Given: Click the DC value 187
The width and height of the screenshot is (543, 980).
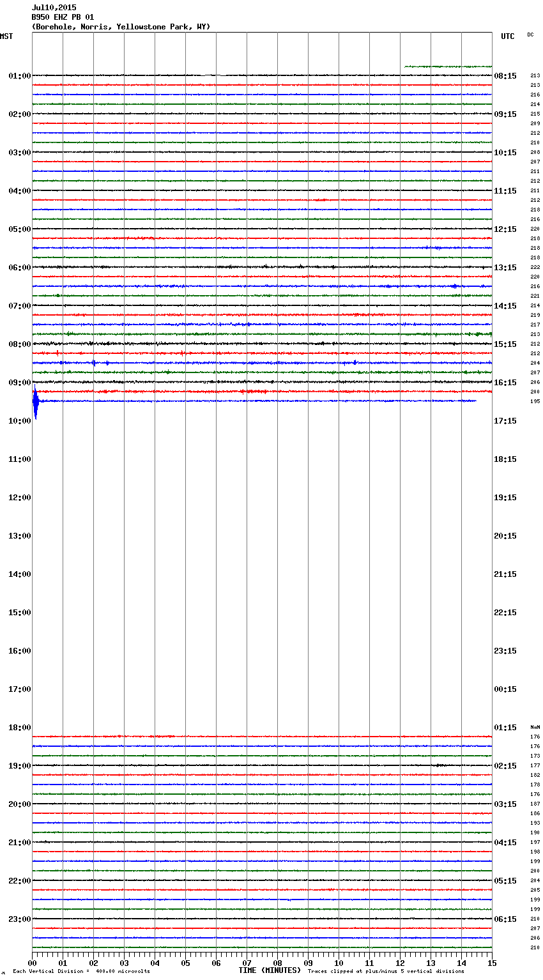Looking at the screenshot, I should pos(535,804).
